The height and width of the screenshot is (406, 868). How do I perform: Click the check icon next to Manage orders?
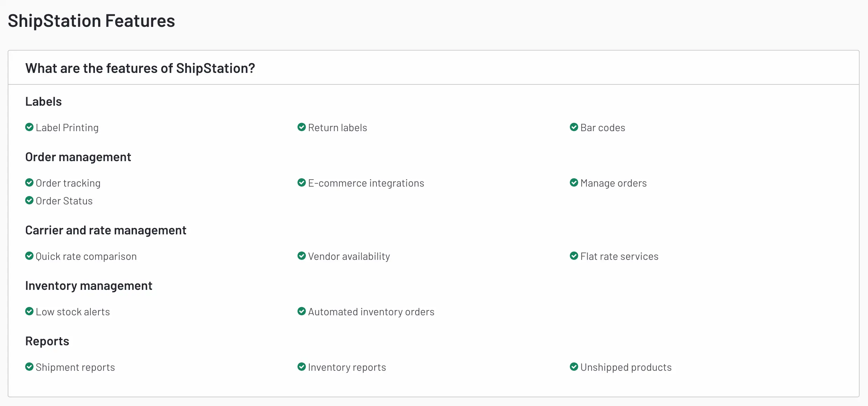574,182
